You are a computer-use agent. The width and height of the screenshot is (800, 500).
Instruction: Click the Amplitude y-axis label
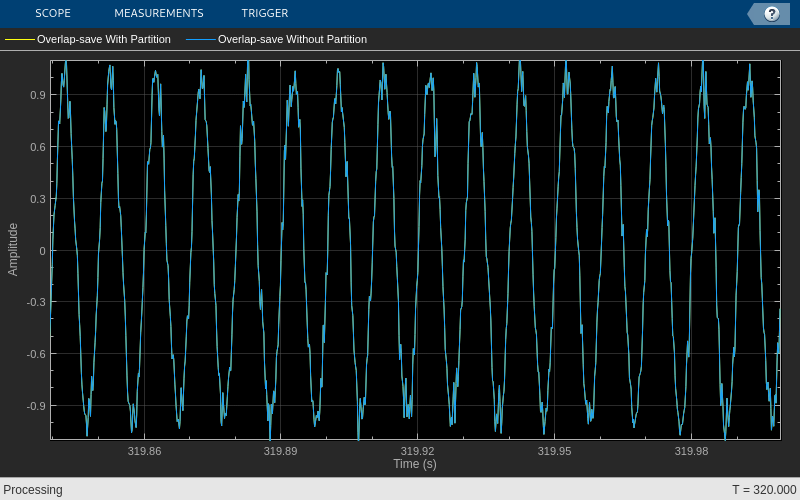pyautogui.click(x=13, y=249)
